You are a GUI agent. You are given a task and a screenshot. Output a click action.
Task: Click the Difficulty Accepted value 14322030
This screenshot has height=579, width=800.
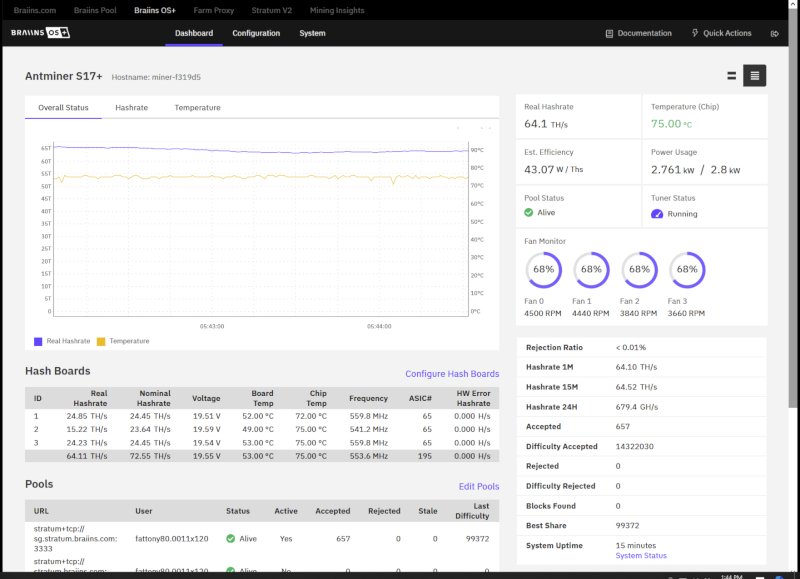pyautogui.click(x=634, y=446)
